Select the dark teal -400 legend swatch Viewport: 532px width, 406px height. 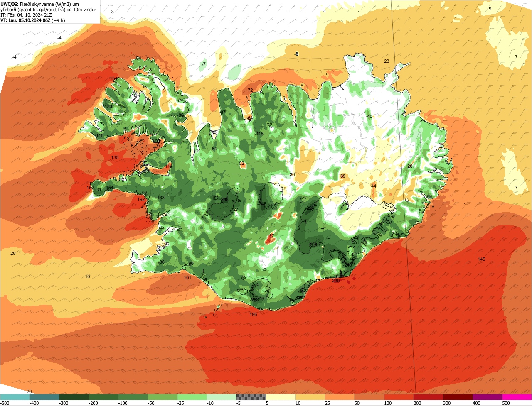(44, 397)
